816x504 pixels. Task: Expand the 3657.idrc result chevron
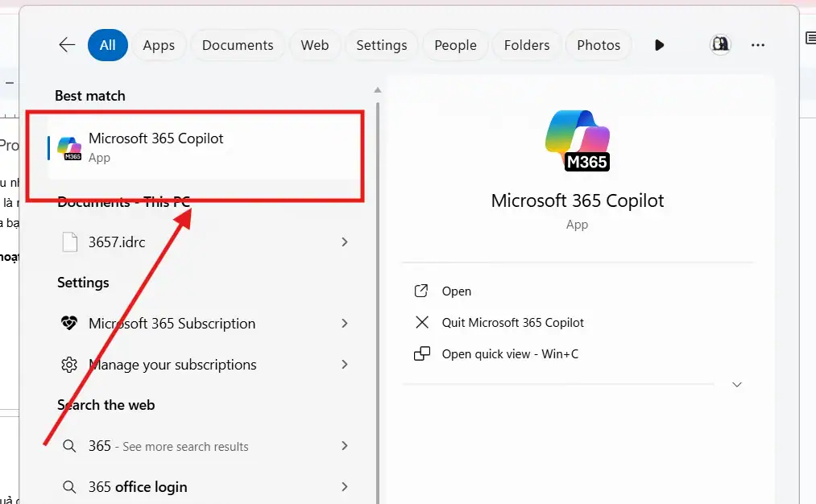click(345, 242)
